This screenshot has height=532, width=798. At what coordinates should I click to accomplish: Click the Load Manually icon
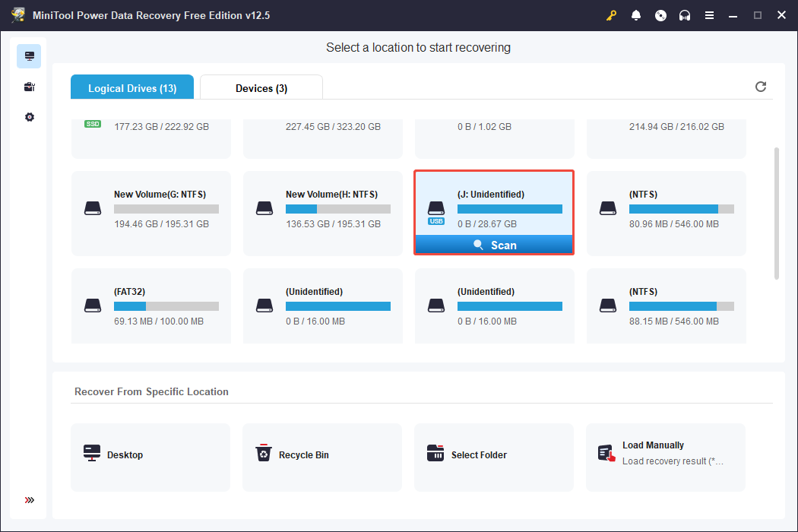click(606, 453)
